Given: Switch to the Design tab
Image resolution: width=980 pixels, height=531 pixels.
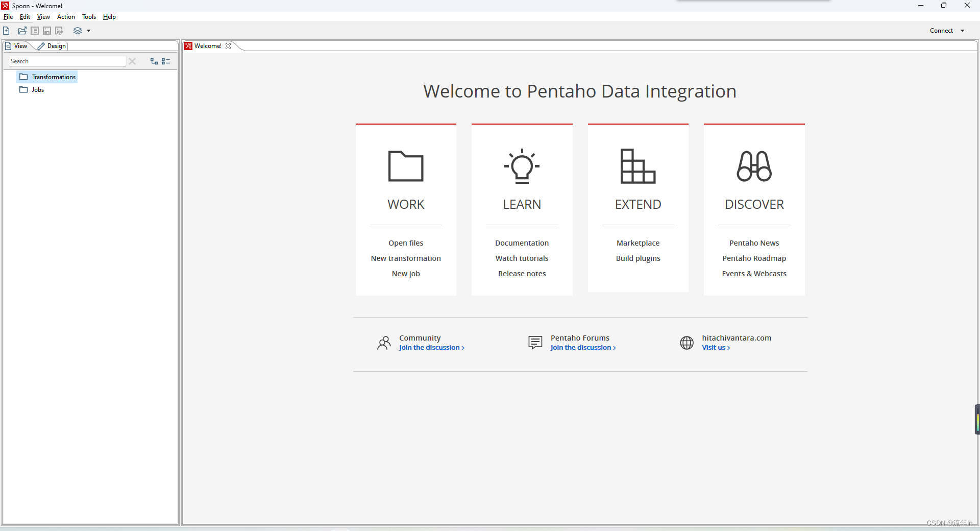Looking at the screenshot, I should pos(52,46).
